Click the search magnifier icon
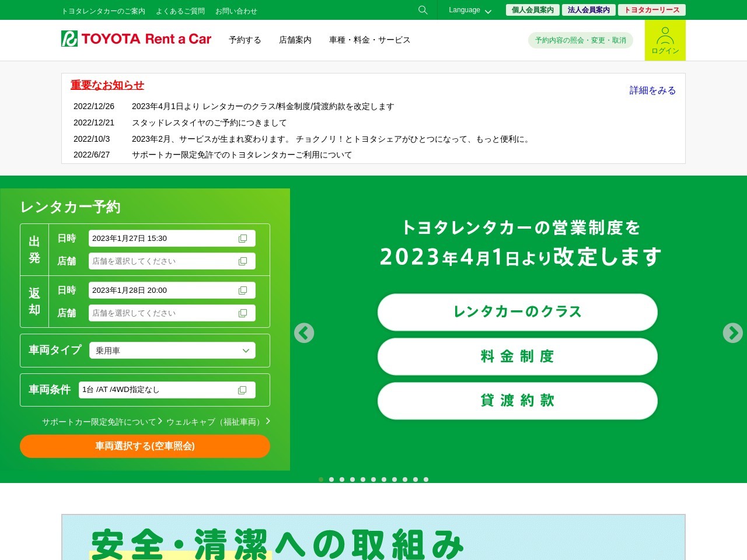Image resolution: width=747 pixels, height=560 pixels. (x=423, y=10)
